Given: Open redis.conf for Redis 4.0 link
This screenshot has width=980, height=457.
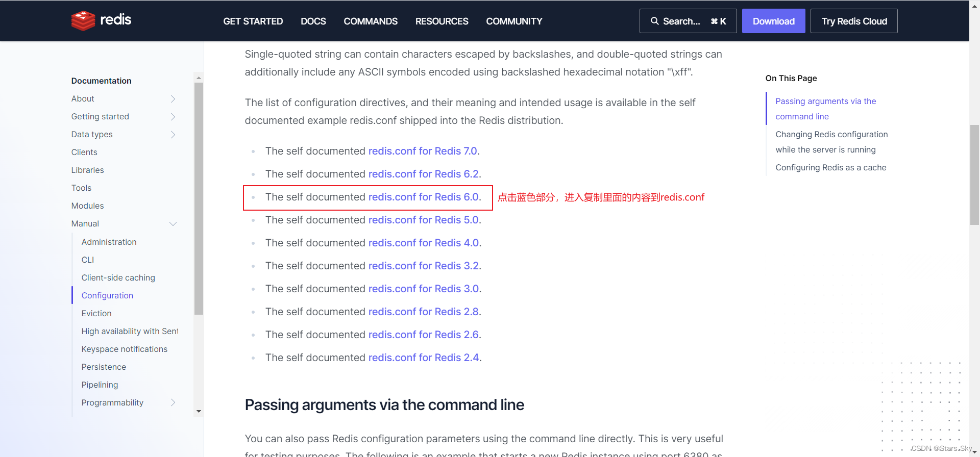Looking at the screenshot, I should click(424, 243).
